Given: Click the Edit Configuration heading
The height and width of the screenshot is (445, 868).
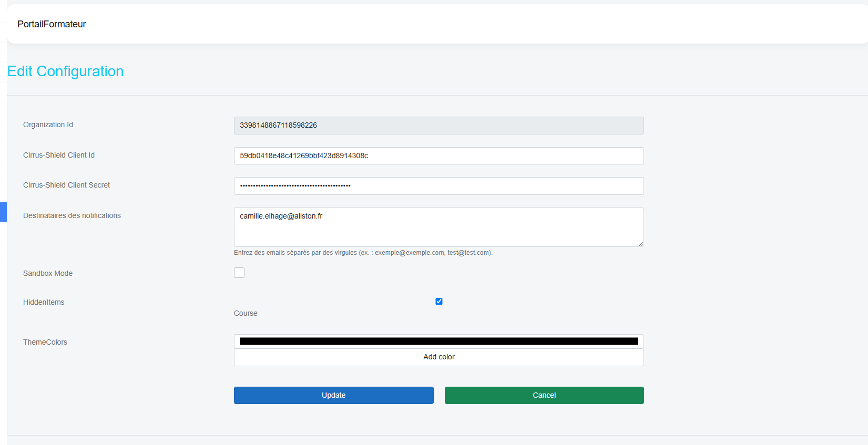Looking at the screenshot, I should 66,71.
